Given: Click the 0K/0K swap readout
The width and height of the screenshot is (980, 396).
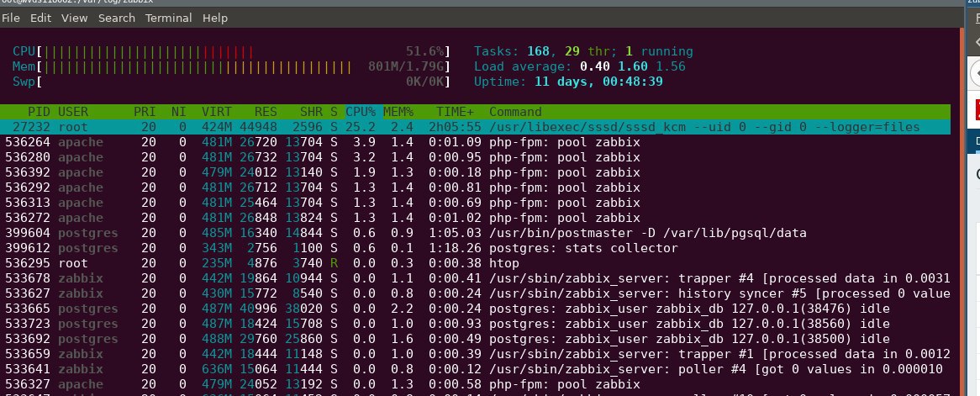Looking at the screenshot, I should coord(425,82).
